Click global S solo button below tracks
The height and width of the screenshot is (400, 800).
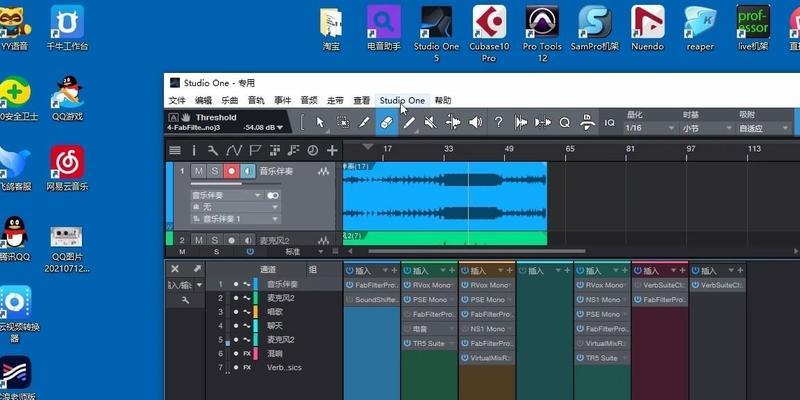click(216, 252)
